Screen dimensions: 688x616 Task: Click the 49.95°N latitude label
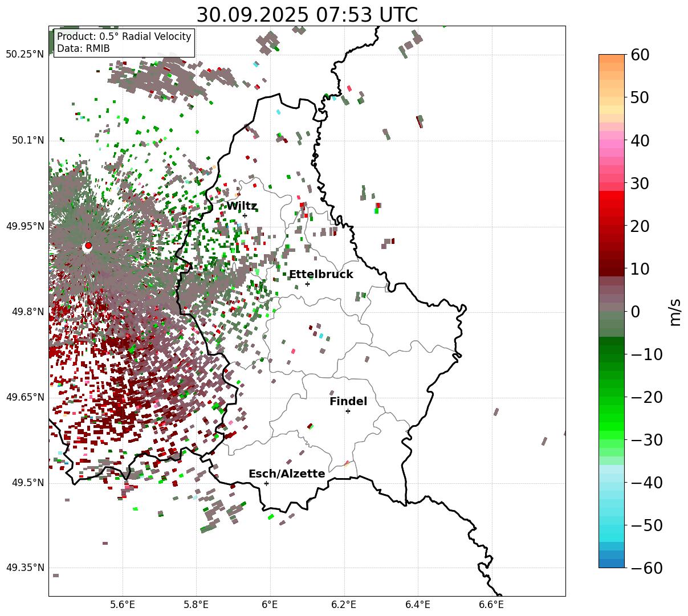pos(25,226)
